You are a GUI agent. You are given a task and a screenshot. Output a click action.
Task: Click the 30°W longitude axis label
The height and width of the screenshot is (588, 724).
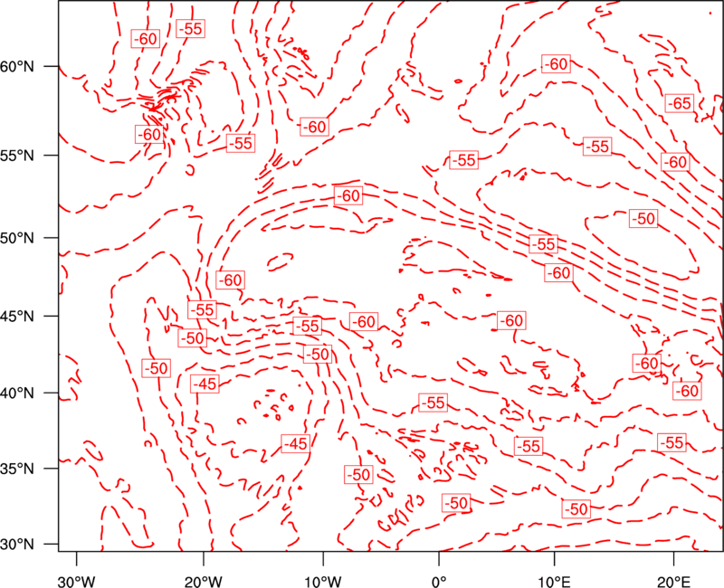pyautogui.click(x=76, y=581)
